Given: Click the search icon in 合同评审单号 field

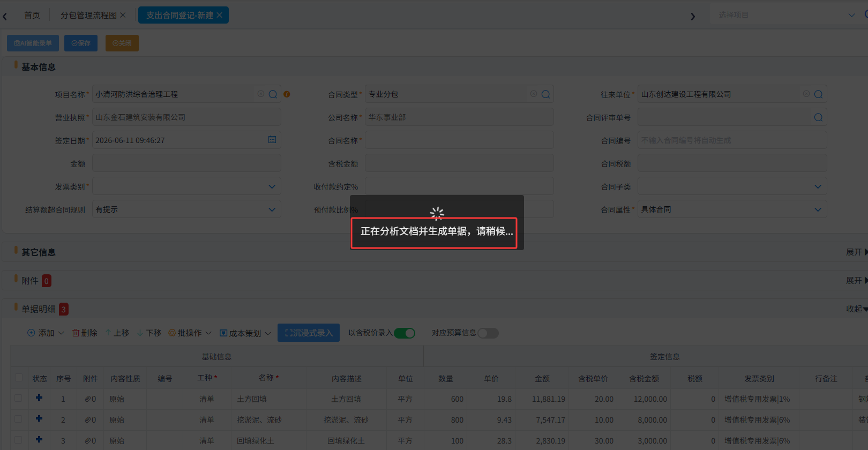Looking at the screenshot, I should click(x=818, y=117).
